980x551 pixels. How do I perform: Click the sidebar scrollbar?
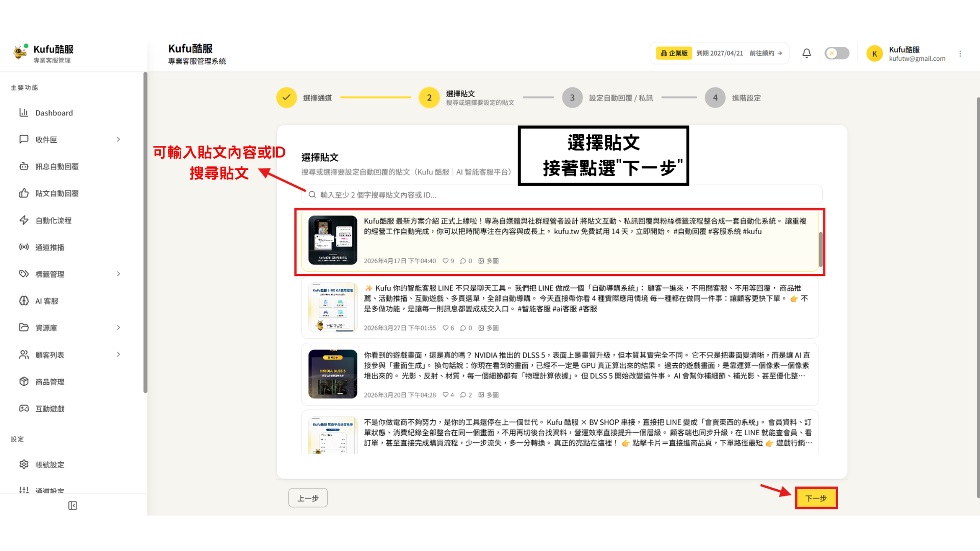pyautogui.click(x=145, y=232)
